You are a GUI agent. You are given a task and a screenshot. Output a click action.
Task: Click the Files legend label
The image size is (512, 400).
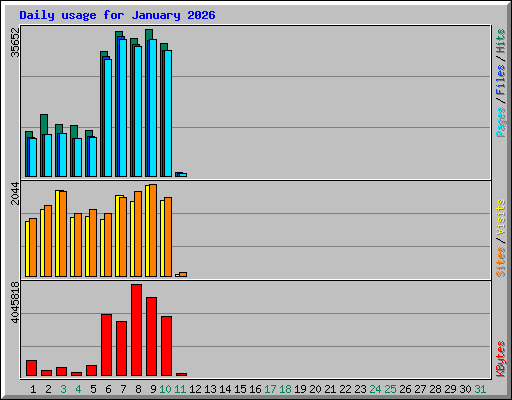(x=501, y=80)
